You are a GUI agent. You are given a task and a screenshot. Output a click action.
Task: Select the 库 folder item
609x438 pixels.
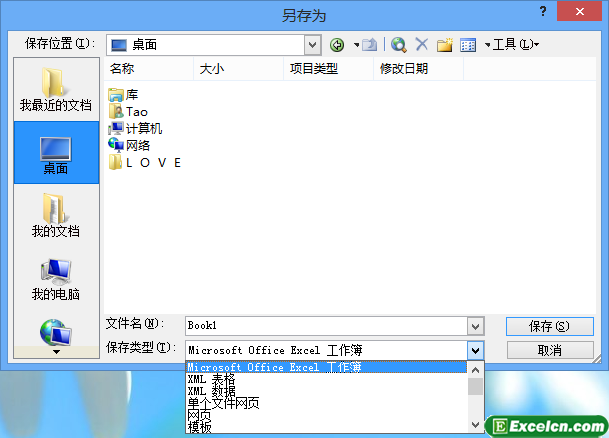[124, 95]
